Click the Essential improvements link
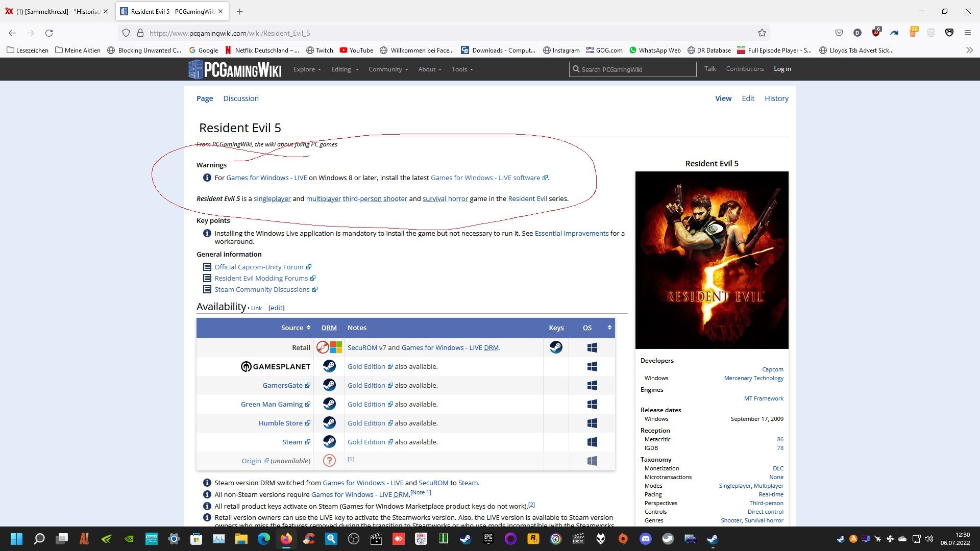980x551 pixels. [571, 233]
